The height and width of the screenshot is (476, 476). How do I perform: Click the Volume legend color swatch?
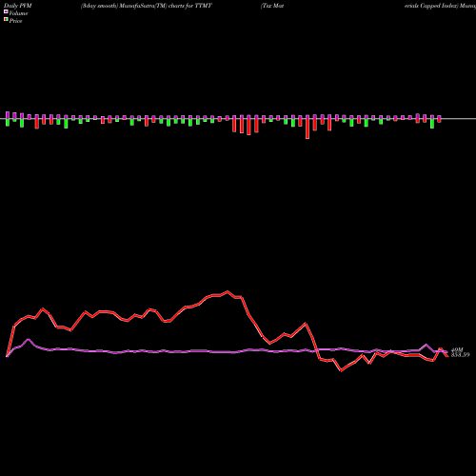pos(6,11)
